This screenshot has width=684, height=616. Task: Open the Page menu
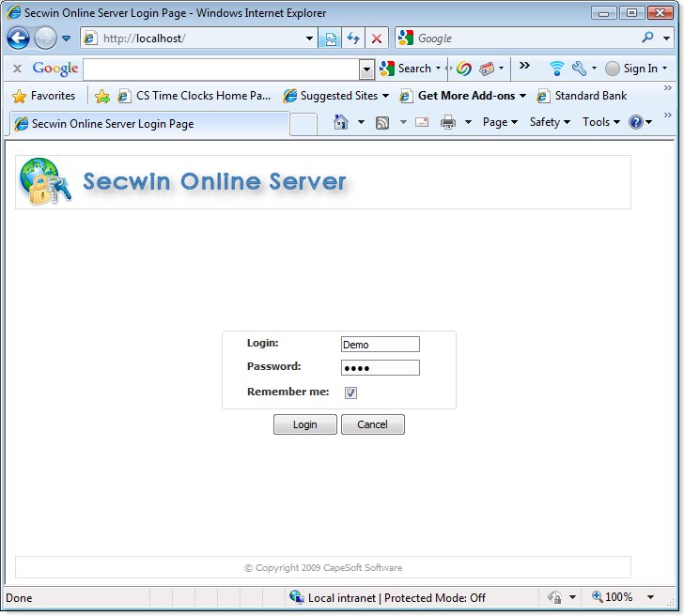click(500, 122)
